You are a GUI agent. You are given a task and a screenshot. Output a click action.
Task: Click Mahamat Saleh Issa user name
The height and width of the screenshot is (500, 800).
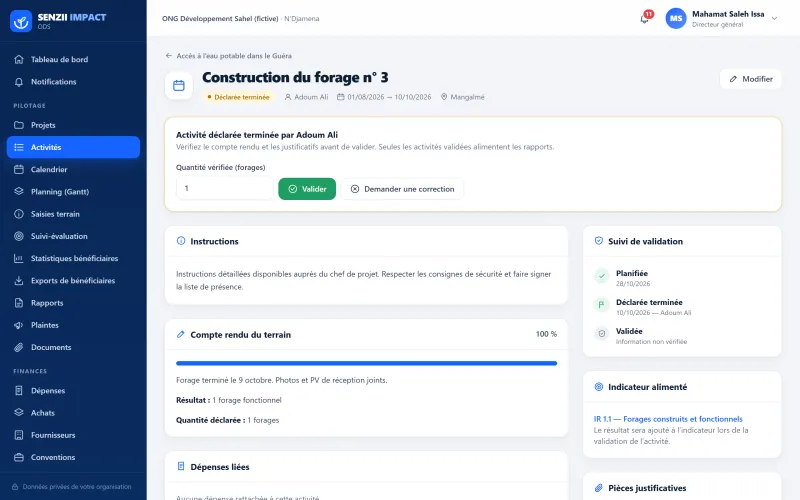point(728,14)
